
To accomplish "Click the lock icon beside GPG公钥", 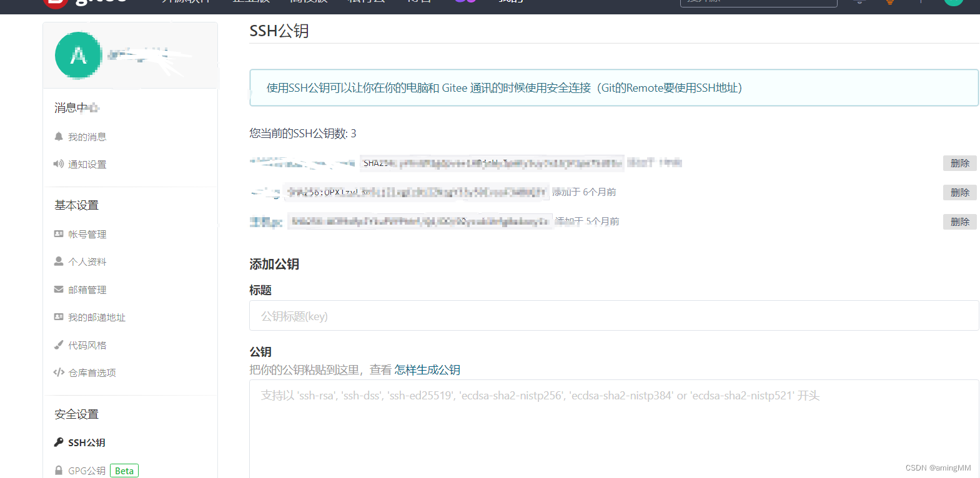I will [59, 471].
